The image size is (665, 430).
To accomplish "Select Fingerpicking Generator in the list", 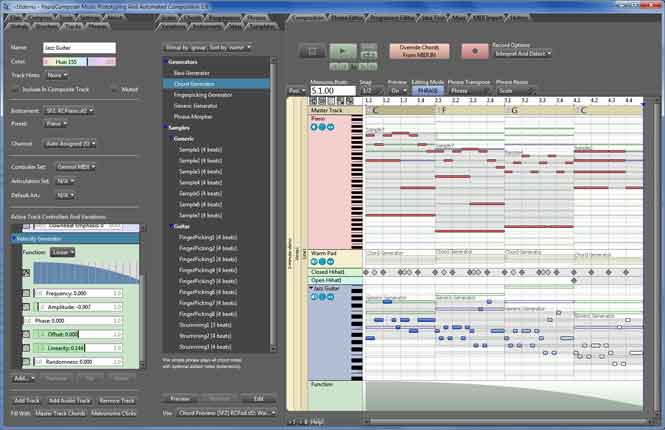I will [x=203, y=95].
